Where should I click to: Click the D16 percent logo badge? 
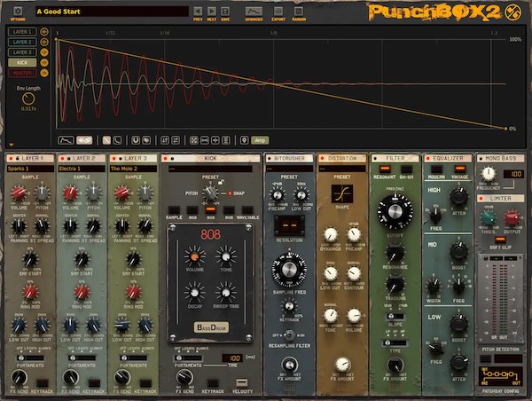point(512,12)
